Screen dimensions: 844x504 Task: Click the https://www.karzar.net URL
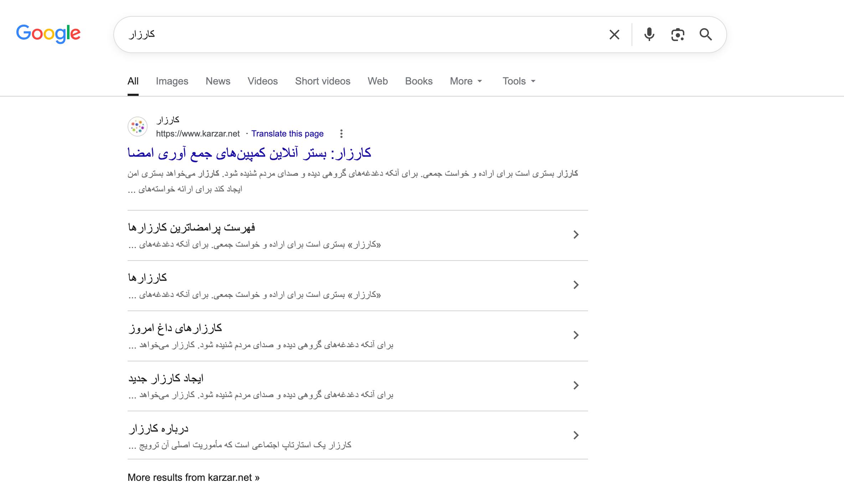tap(198, 134)
